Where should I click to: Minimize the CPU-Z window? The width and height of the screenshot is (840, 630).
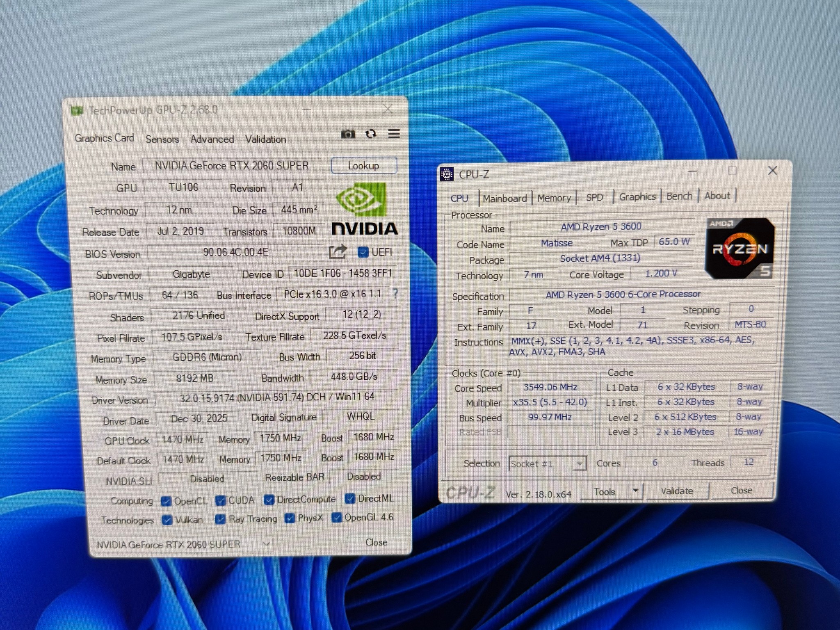click(x=692, y=171)
